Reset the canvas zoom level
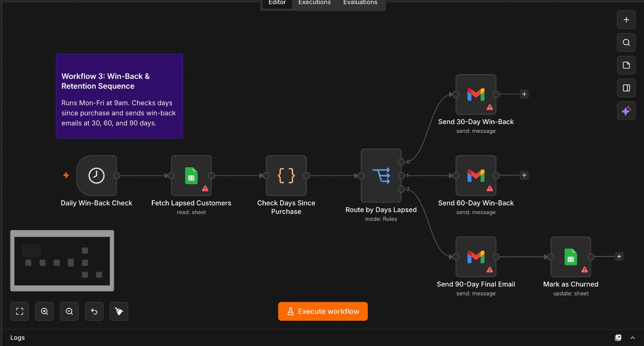Viewport: 644px width, 346px height. coord(94,311)
